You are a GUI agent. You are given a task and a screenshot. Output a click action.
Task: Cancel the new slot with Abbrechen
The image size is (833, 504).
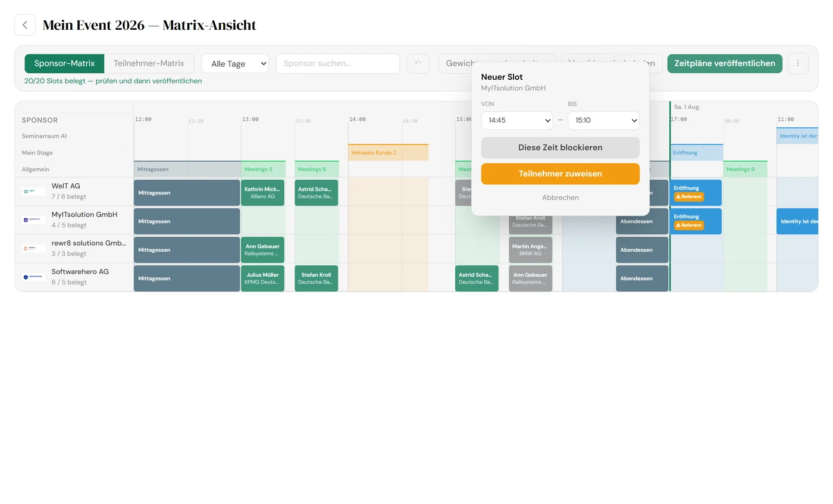[x=560, y=198]
